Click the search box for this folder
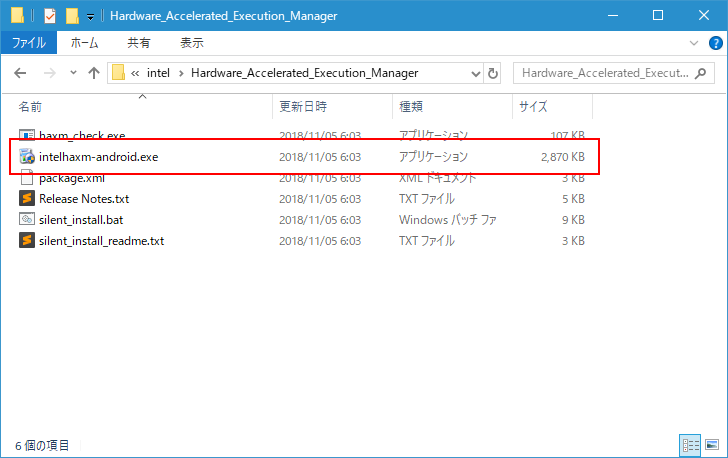Image resolution: width=728 pixels, height=458 pixels. pos(605,73)
